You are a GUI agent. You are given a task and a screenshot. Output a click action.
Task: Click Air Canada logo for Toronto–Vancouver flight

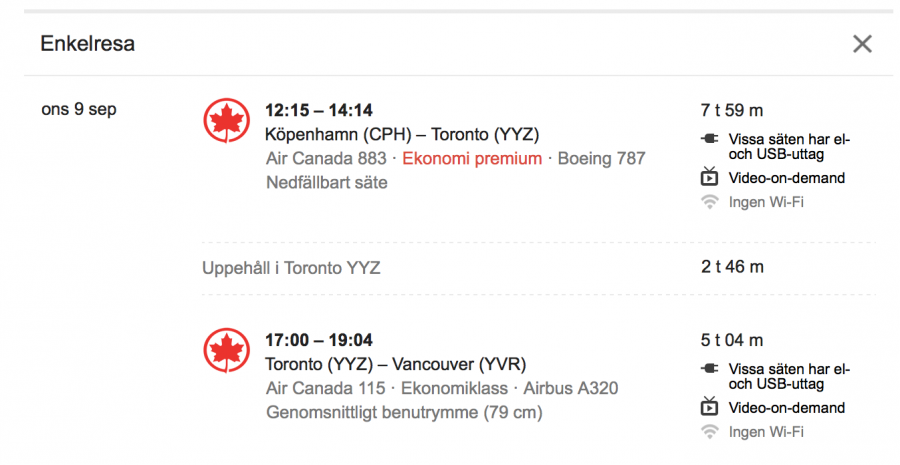click(x=226, y=351)
